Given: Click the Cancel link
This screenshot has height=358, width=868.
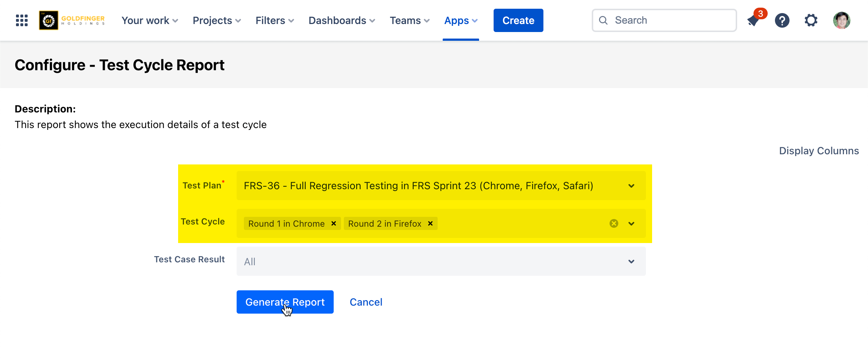Looking at the screenshot, I should click(366, 302).
